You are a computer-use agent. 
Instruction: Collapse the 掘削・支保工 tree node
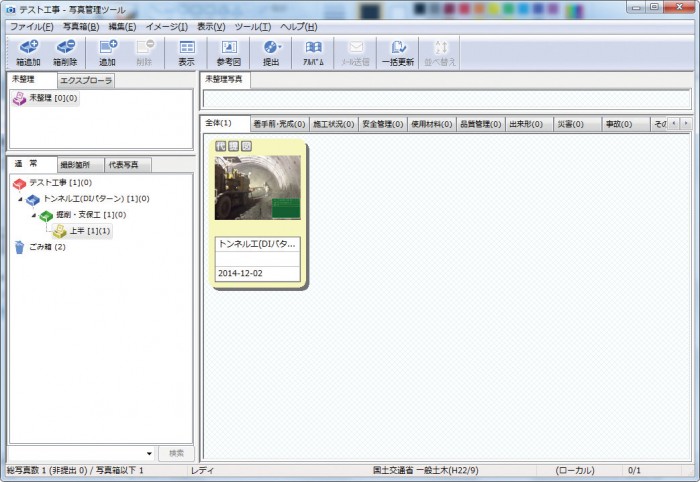(x=34, y=216)
